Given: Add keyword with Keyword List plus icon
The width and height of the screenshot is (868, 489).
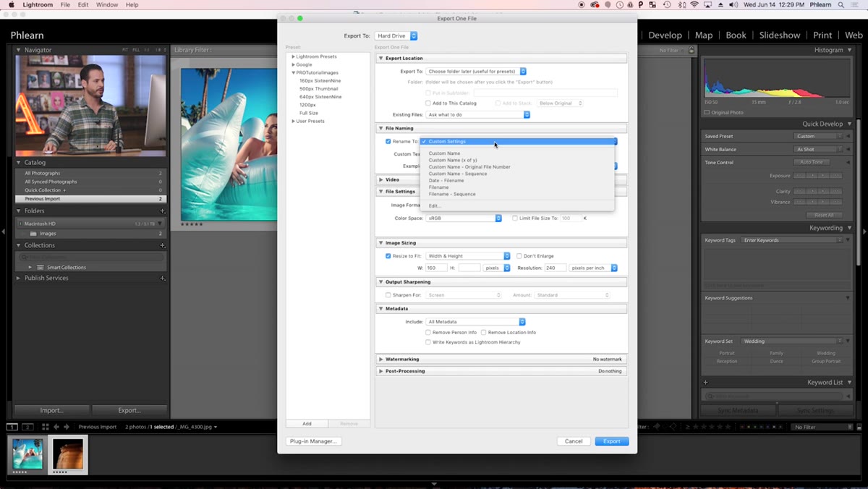Looking at the screenshot, I should coord(706,382).
